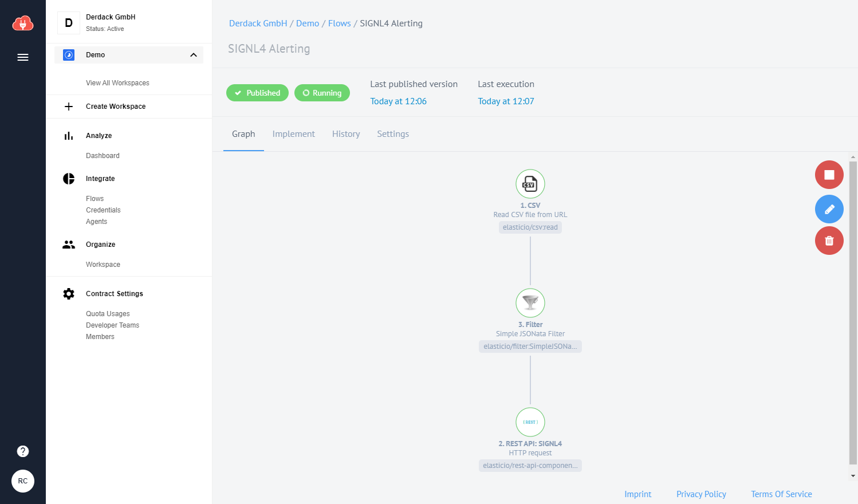Click the Contract Settings section heading

click(x=115, y=294)
